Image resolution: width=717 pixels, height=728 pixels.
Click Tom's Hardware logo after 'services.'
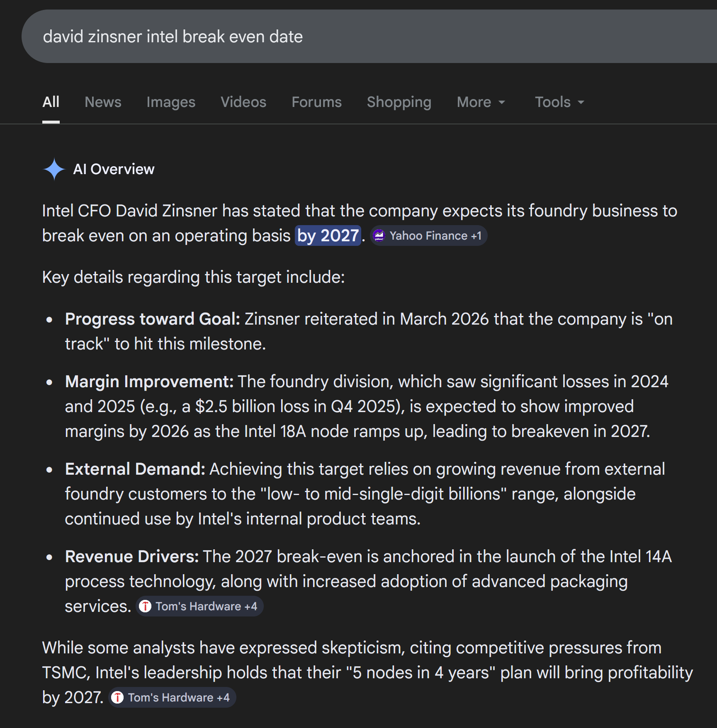click(145, 606)
